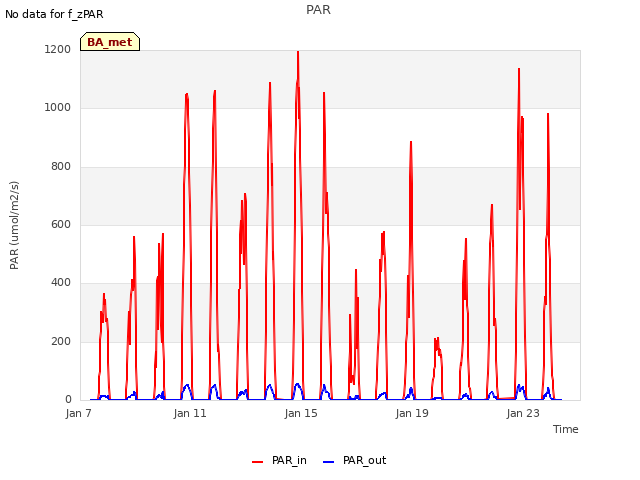Click the 1000 y-axis tick label

click(x=58, y=108)
